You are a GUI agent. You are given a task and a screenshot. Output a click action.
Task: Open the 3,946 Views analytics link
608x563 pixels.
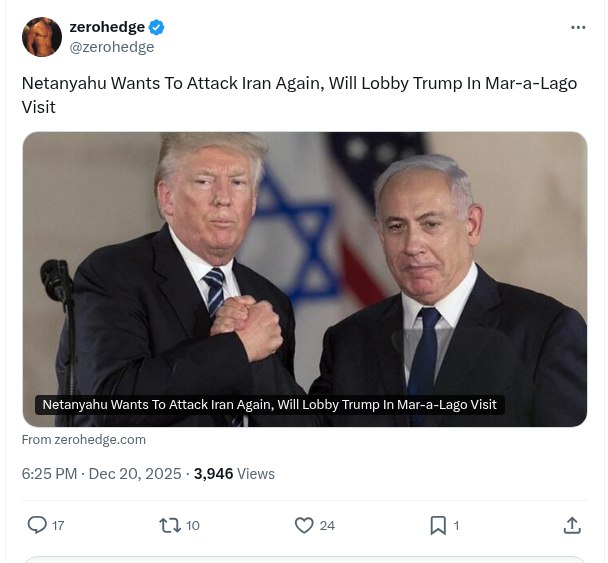tap(234, 474)
